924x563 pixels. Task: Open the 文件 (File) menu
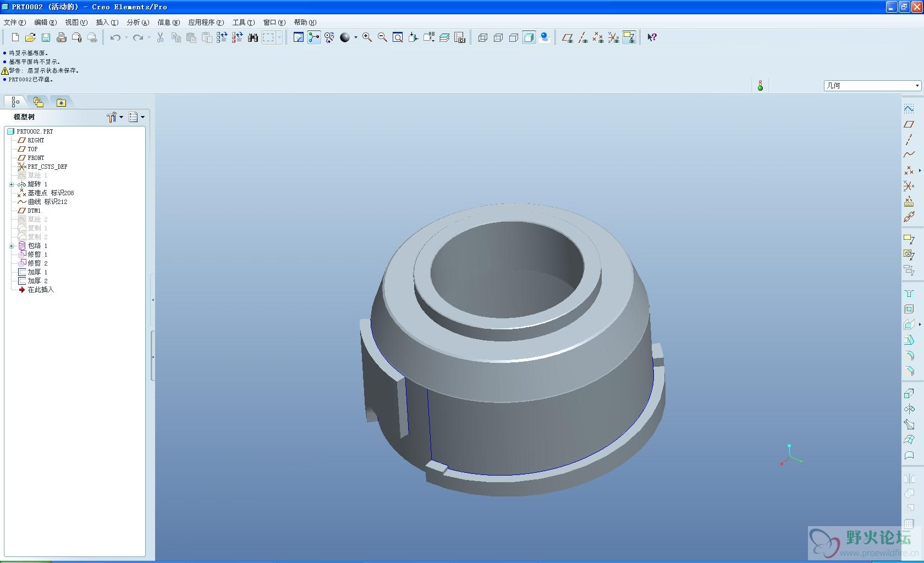tap(15, 23)
